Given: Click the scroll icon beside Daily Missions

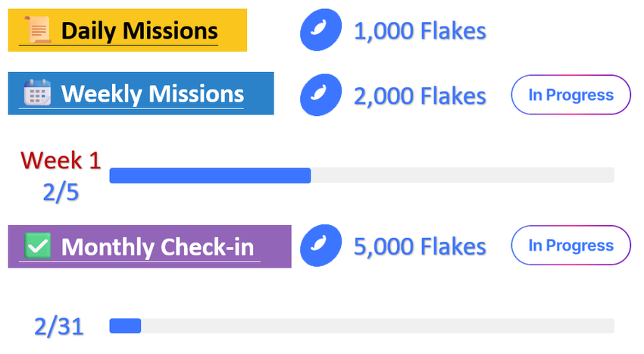Looking at the screenshot, I should 39,30.
